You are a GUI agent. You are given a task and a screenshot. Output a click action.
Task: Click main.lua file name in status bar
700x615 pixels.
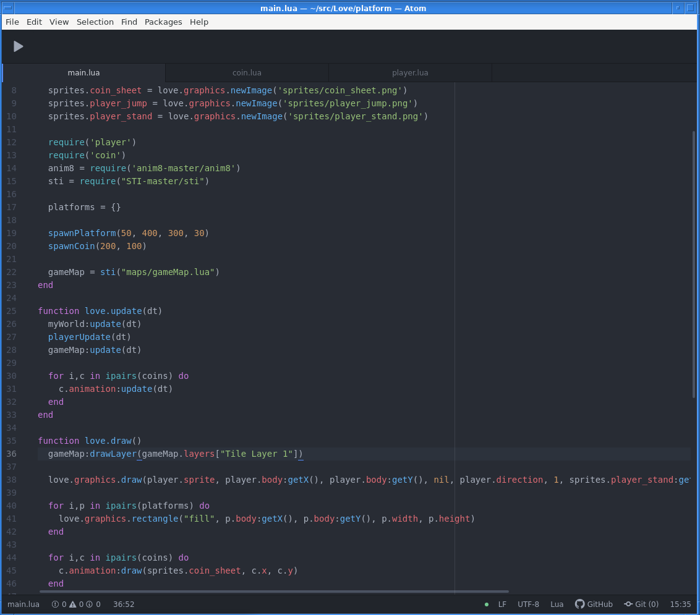coord(23,604)
